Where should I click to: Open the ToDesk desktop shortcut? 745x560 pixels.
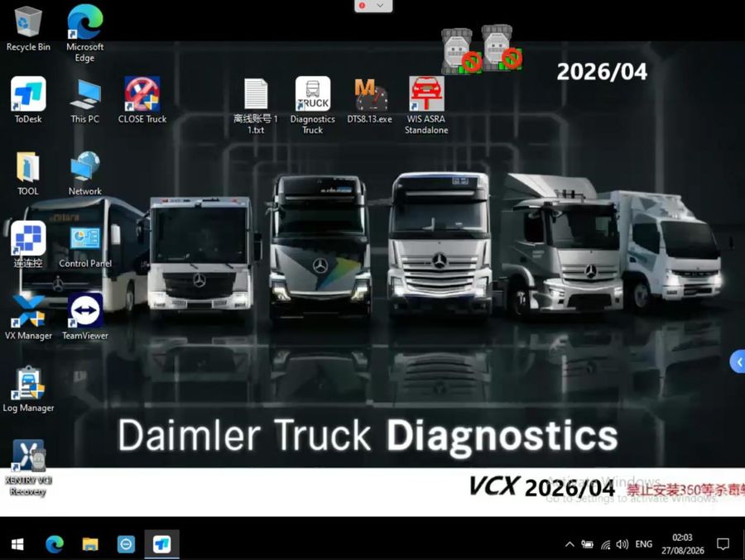28,101
